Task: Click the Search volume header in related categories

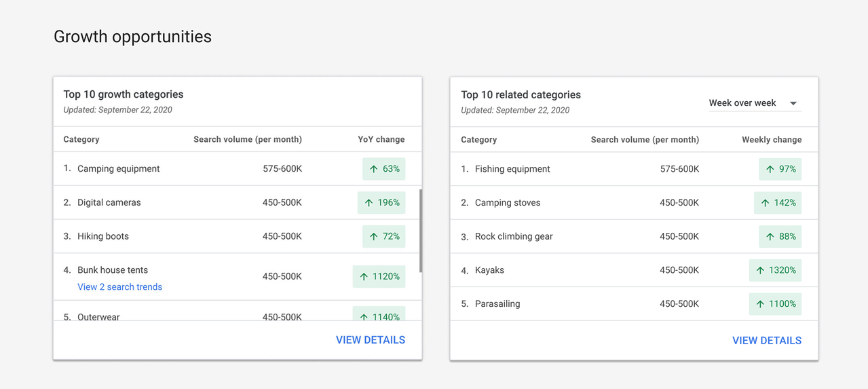Action: pos(644,140)
